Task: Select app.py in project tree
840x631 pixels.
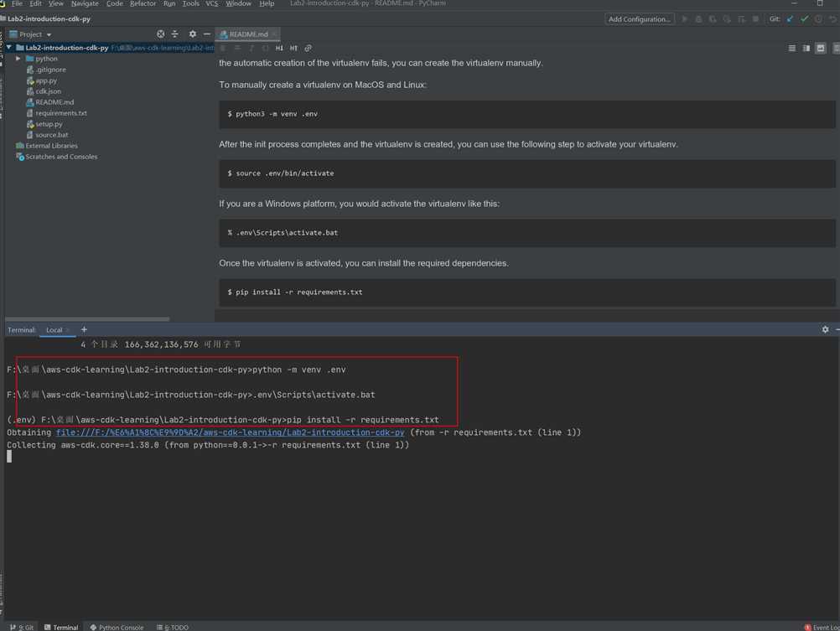Action: pyautogui.click(x=46, y=81)
